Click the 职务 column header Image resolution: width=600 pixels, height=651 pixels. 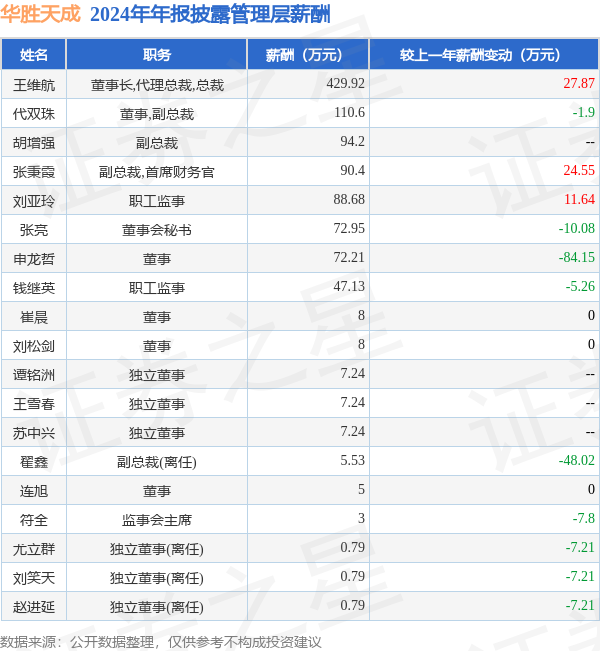(157, 54)
